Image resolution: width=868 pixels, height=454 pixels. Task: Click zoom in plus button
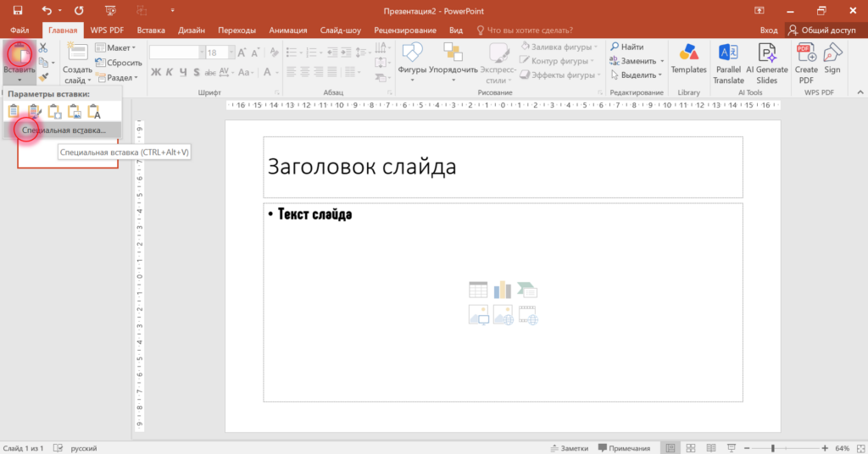tap(825, 448)
